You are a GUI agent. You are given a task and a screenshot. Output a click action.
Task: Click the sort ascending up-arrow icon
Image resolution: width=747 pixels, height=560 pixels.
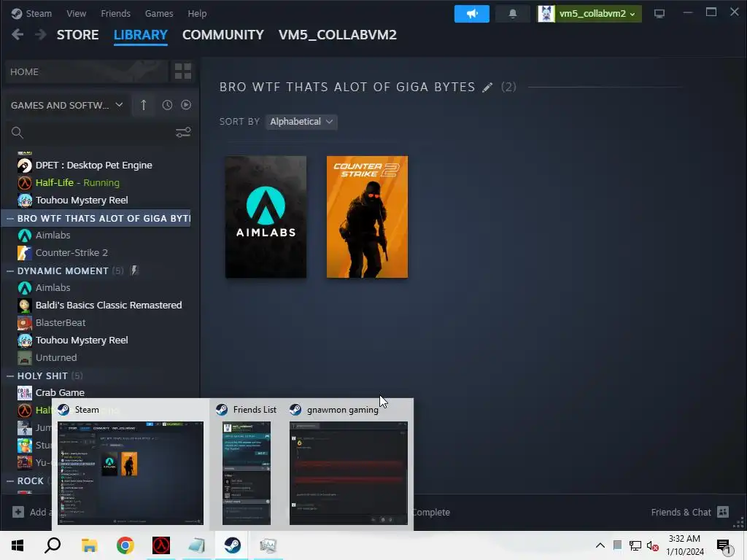point(144,105)
